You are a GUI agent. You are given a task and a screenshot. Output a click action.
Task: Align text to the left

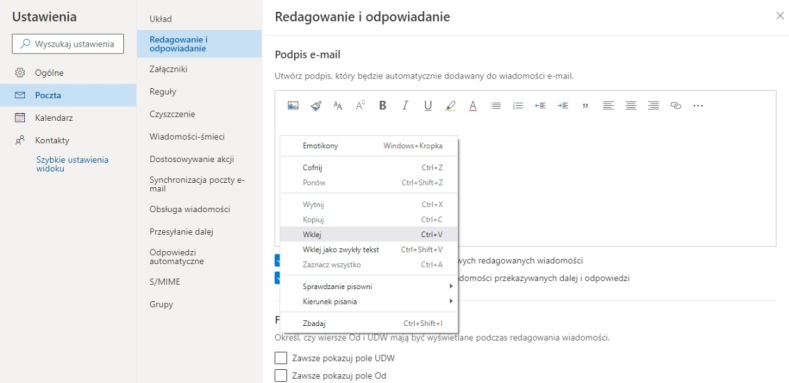point(608,106)
